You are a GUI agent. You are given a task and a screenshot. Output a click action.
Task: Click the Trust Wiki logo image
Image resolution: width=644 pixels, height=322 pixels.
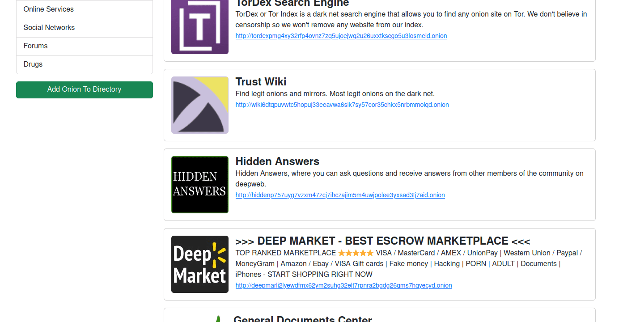click(200, 105)
